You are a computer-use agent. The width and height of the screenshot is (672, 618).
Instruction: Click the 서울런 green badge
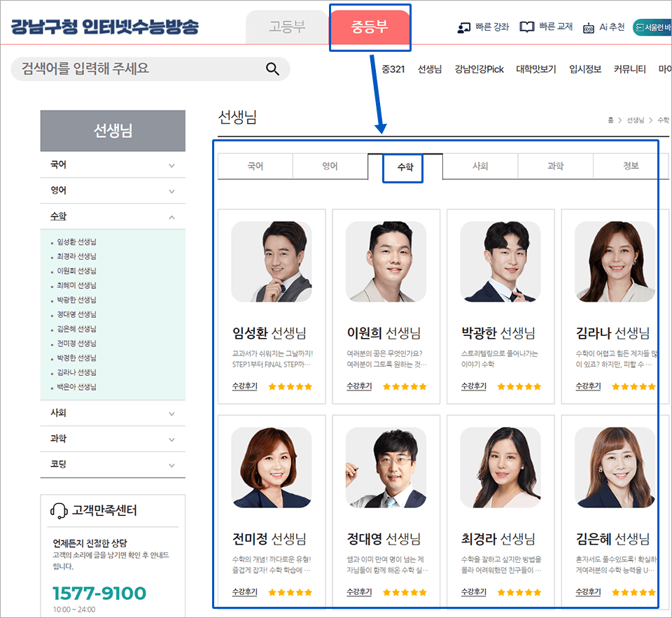coord(652,27)
